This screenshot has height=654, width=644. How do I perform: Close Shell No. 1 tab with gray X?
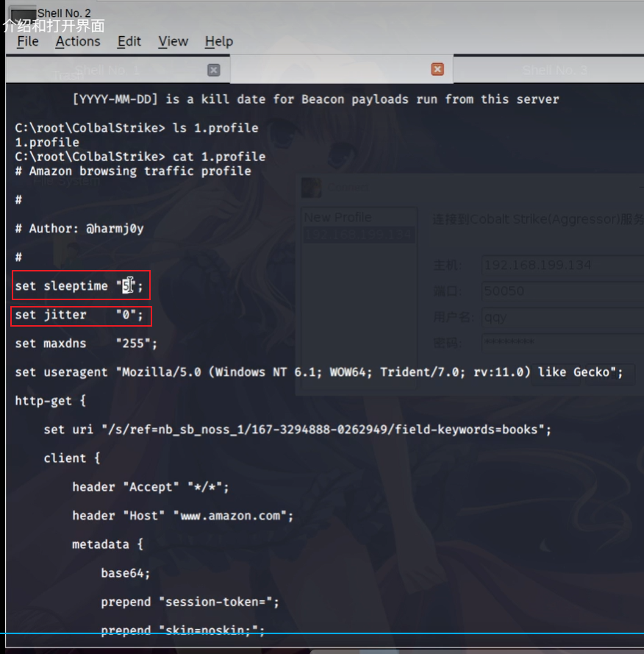(214, 70)
